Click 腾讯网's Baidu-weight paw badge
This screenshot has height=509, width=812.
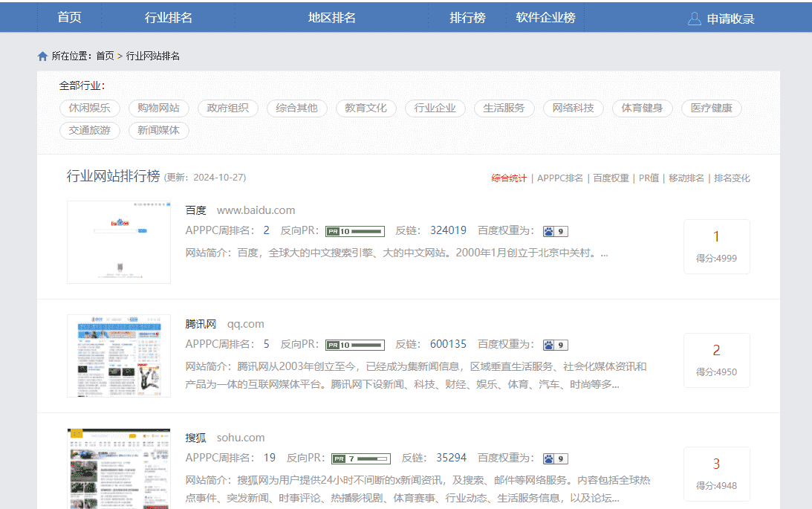[x=555, y=345]
